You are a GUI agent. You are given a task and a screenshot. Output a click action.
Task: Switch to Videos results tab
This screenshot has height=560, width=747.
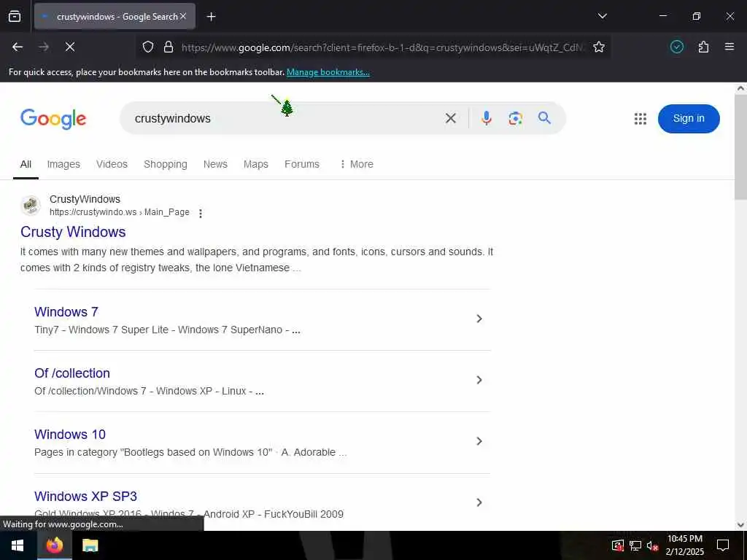point(112,164)
